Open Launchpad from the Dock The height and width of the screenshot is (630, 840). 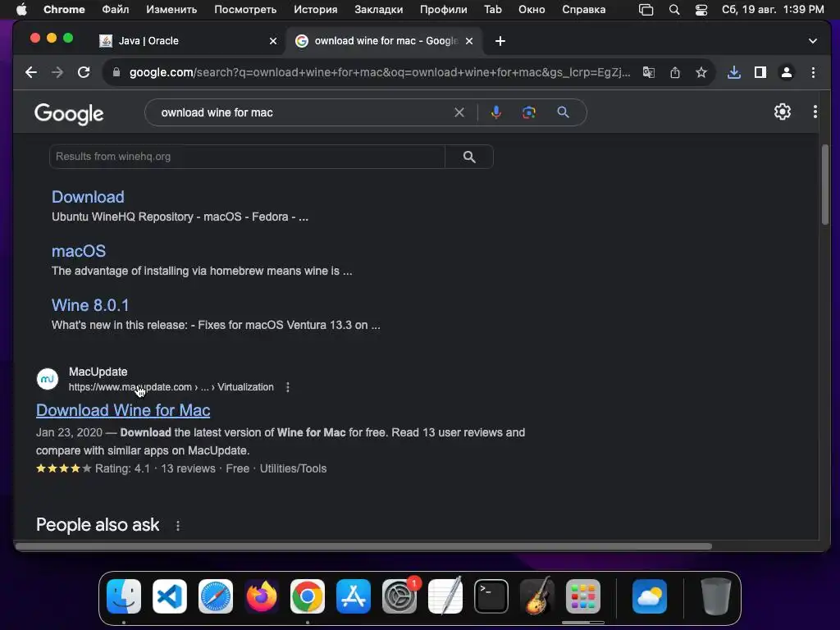click(583, 596)
